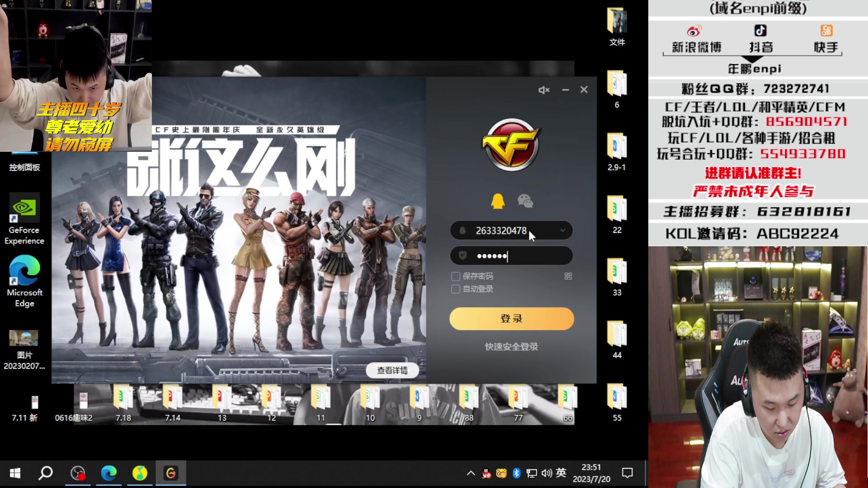Select the 控制面板 desktop shortcut
This screenshot has width=868, height=488.
click(24, 162)
